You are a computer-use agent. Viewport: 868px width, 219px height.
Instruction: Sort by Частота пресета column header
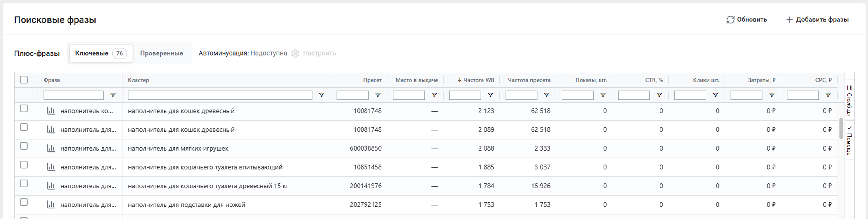click(529, 80)
